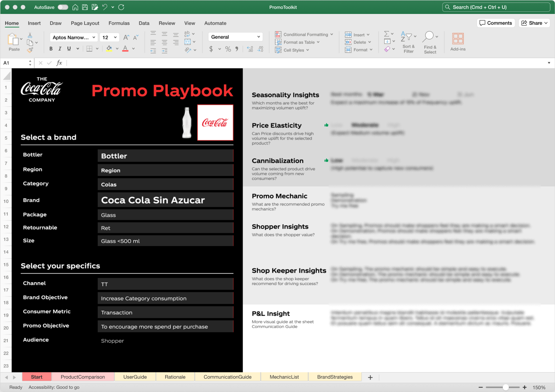Click the zoom slider handle
This screenshot has width=555, height=392.
click(506, 387)
